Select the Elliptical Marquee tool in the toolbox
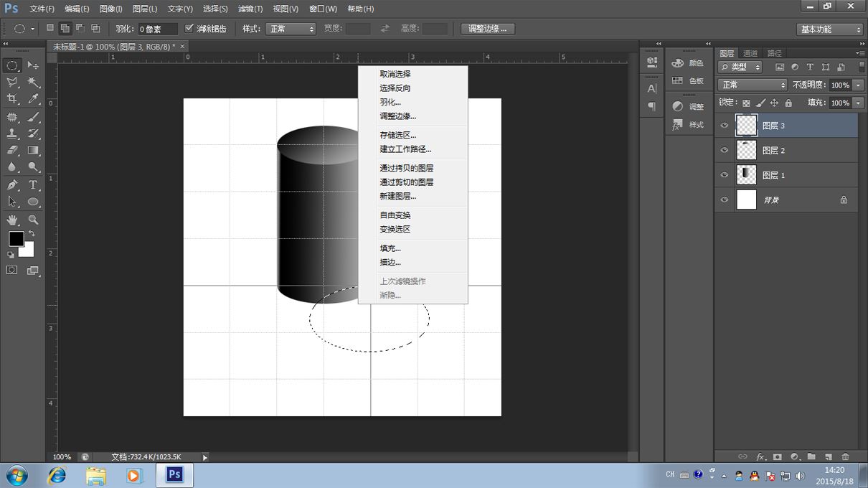This screenshot has height=488, width=868. [12, 65]
